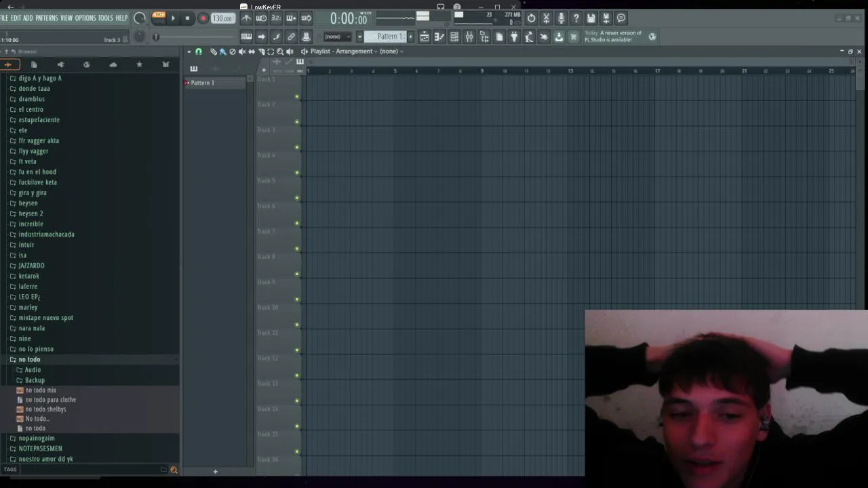Image resolution: width=868 pixels, height=488 pixels.
Task: Select Pattern 1 in the pattern picker
Action: 214,83
